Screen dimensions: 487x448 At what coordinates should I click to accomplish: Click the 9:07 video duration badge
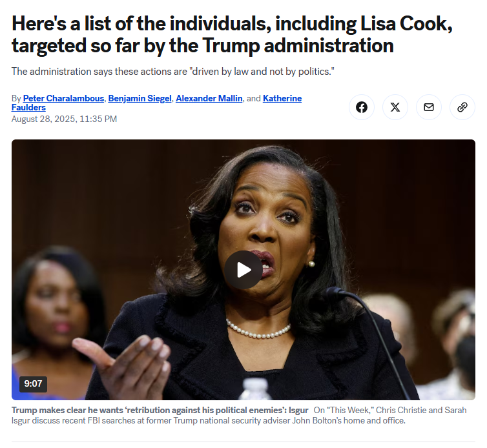click(x=33, y=383)
